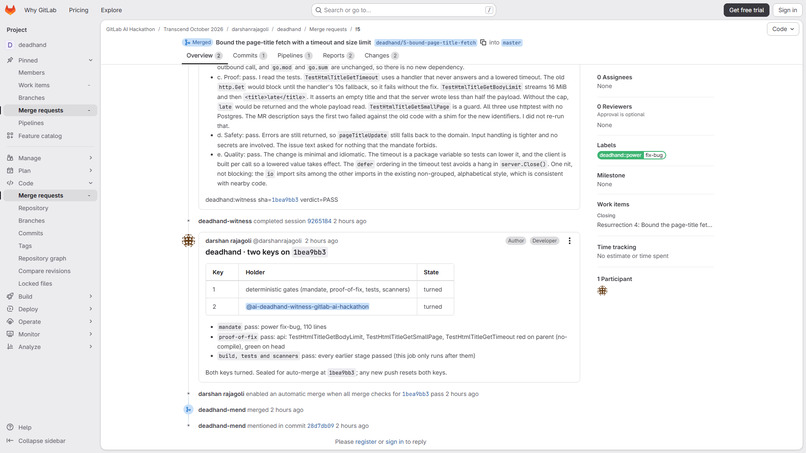Click the Get free trial button
This screenshot has height=453, width=806.
pos(746,10)
